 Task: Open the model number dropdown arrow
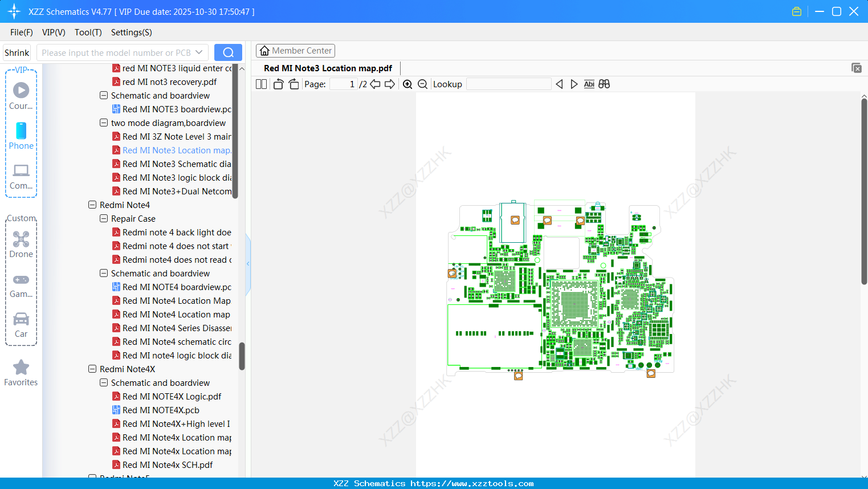tap(199, 52)
